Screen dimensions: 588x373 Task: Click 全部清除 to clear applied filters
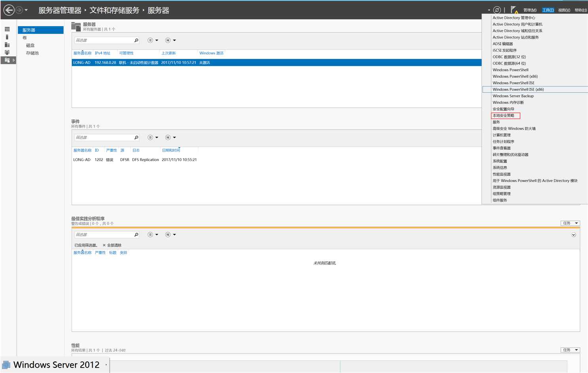112,245
